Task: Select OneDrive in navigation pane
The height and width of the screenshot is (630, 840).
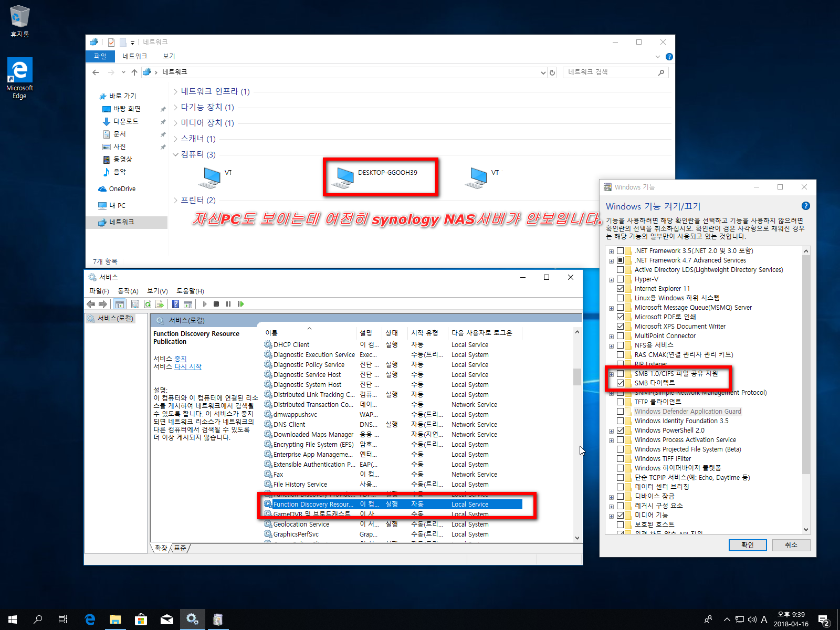Action: [x=122, y=189]
